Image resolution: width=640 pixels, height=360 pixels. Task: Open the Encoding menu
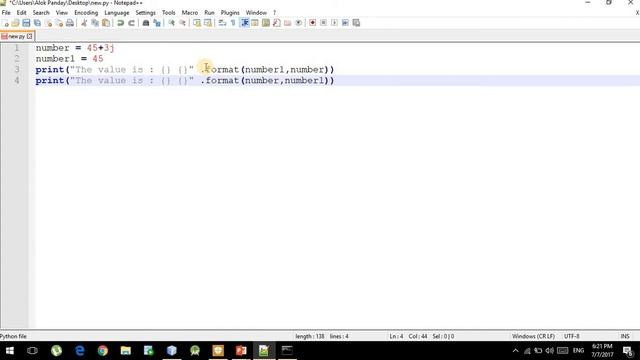pyautogui.click(x=86, y=13)
